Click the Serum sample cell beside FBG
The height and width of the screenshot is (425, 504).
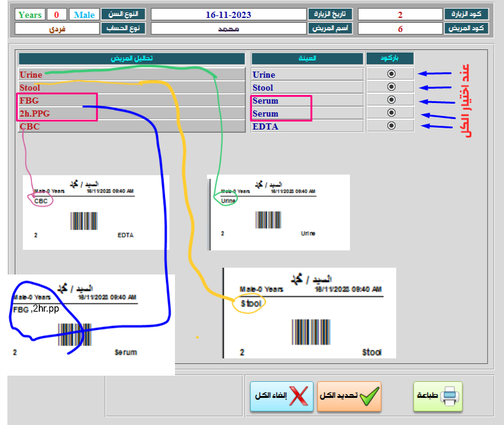point(307,100)
